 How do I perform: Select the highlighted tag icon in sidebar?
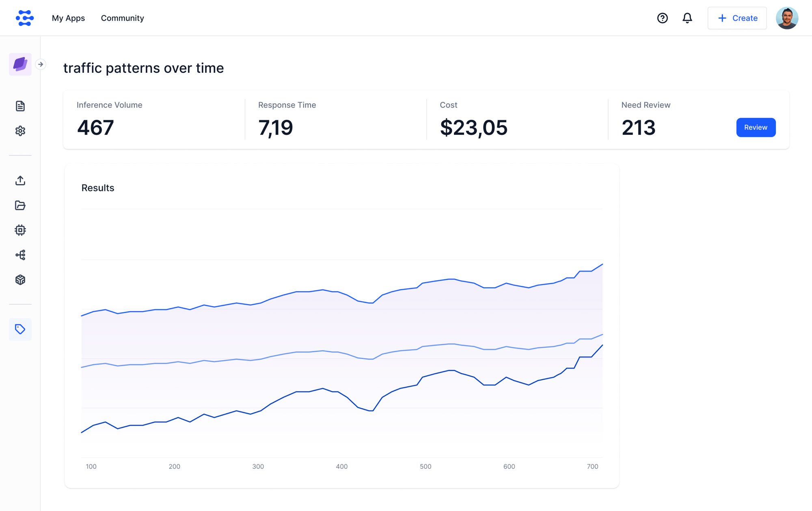click(20, 329)
